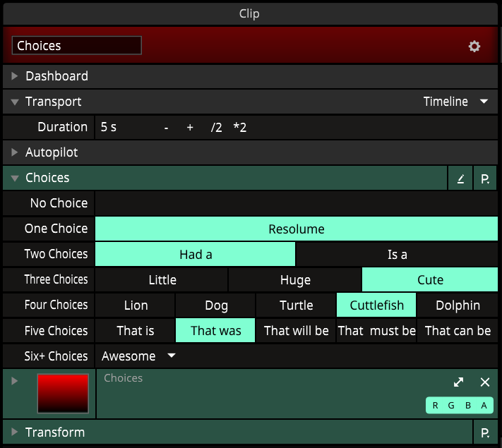Toggle the G channel button
502x448 pixels.
coord(451,406)
